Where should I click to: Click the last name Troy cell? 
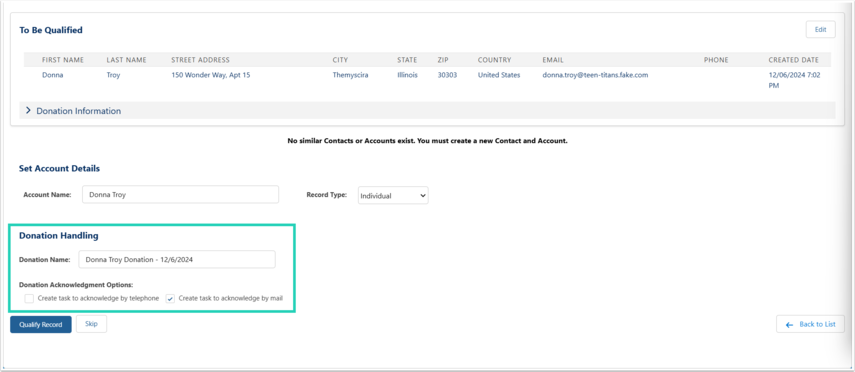pos(113,75)
